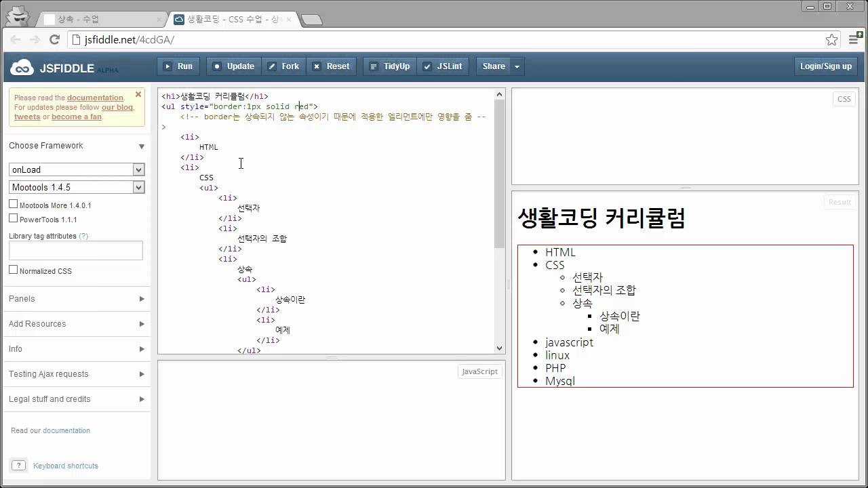Toggle the Normalized CSS checkbox
The height and width of the screenshot is (488, 868).
point(13,270)
